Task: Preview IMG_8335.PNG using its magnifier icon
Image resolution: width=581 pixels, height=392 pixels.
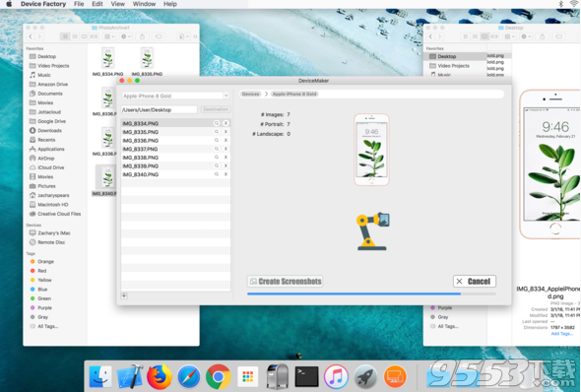Action: pos(217,132)
